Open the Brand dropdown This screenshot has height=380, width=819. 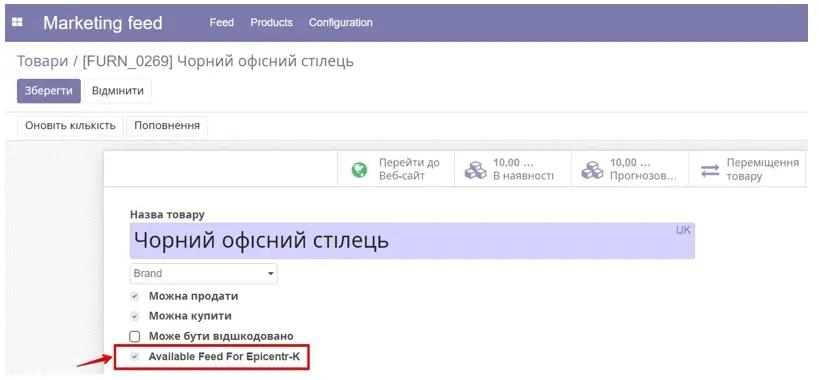204,274
